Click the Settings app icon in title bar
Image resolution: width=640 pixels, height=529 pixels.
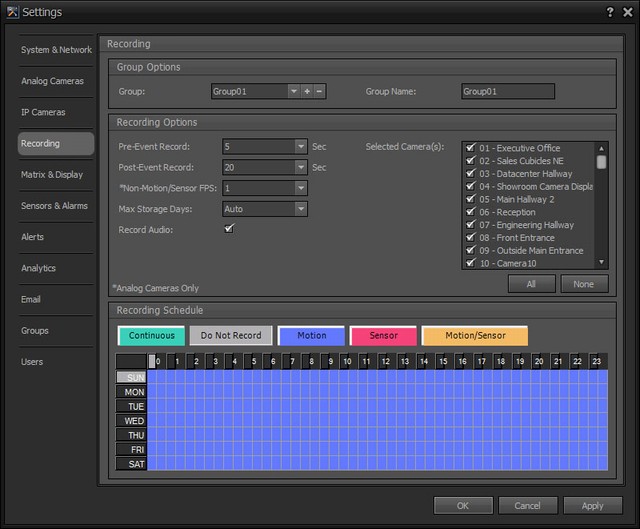[13, 12]
